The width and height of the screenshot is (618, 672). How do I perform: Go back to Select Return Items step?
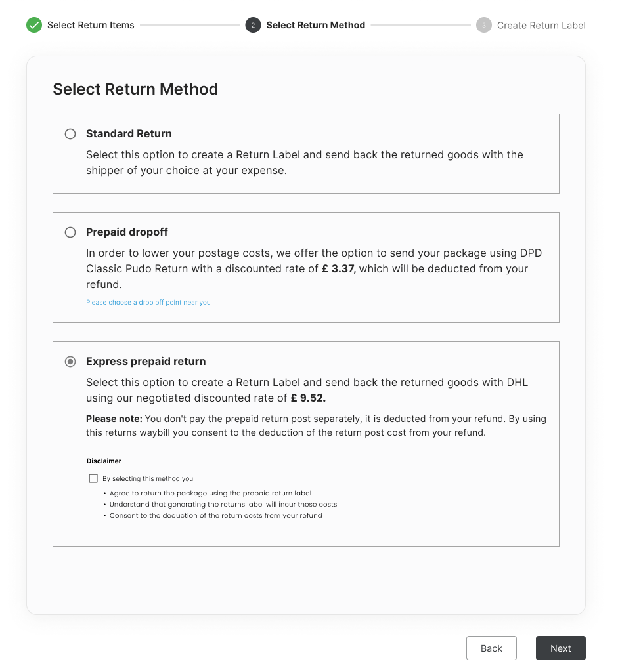(x=91, y=25)
